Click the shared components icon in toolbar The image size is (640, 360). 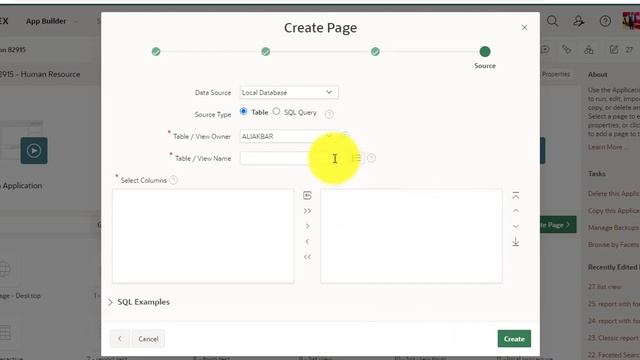point(589,50)
